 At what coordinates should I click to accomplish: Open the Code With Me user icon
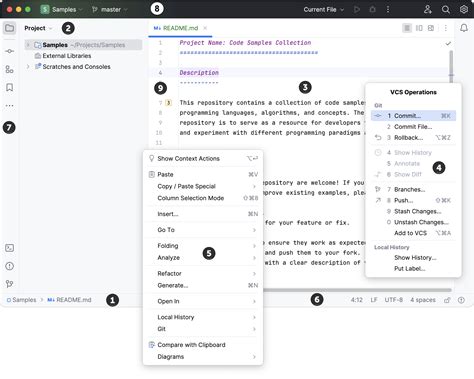[x=428, y=9]
